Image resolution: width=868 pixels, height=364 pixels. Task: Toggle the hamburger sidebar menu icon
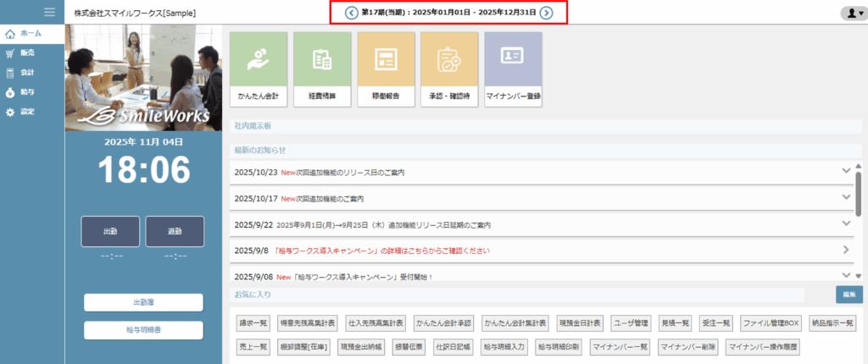[49, 13]
